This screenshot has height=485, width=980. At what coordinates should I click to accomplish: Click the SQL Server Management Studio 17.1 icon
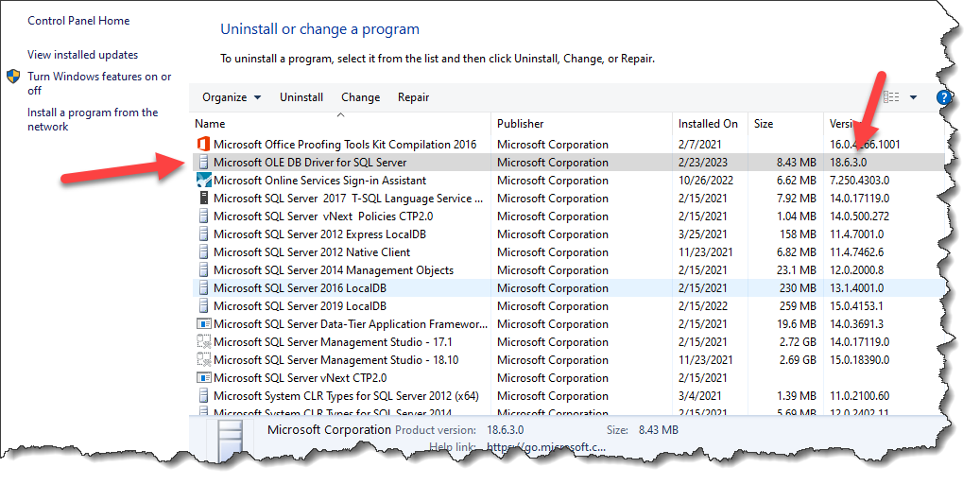pos(202,342)
